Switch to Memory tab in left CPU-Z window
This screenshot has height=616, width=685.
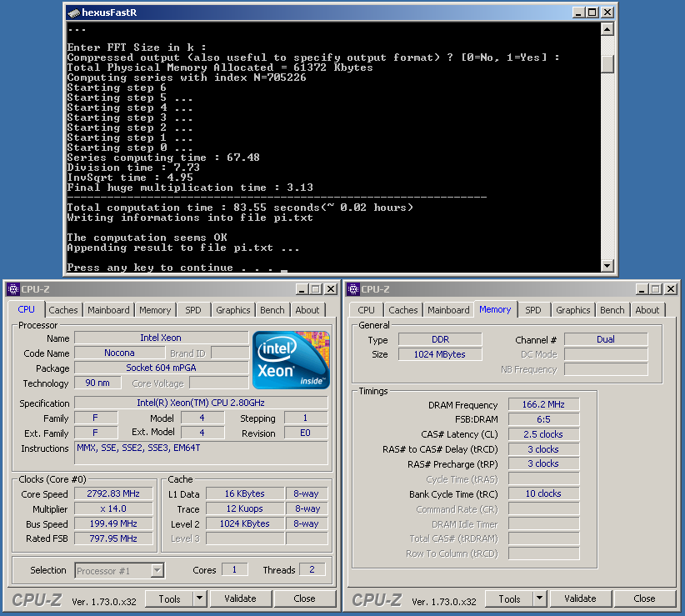(x=155, y=310)
